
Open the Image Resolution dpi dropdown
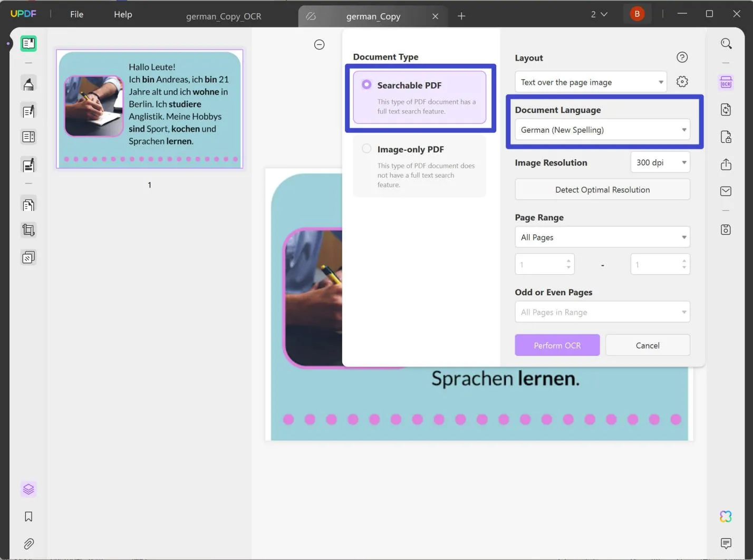point(660,162)
